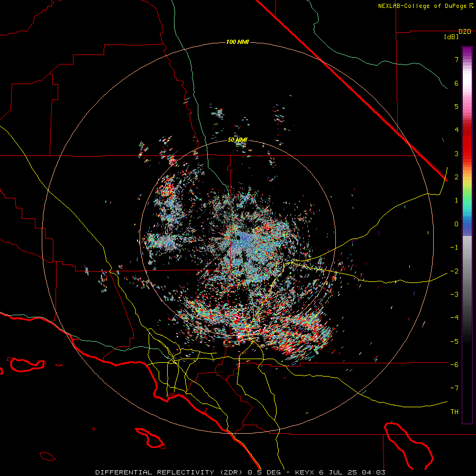
Task: Click the 5 value on color scale
Action: [x=456, y=106]
